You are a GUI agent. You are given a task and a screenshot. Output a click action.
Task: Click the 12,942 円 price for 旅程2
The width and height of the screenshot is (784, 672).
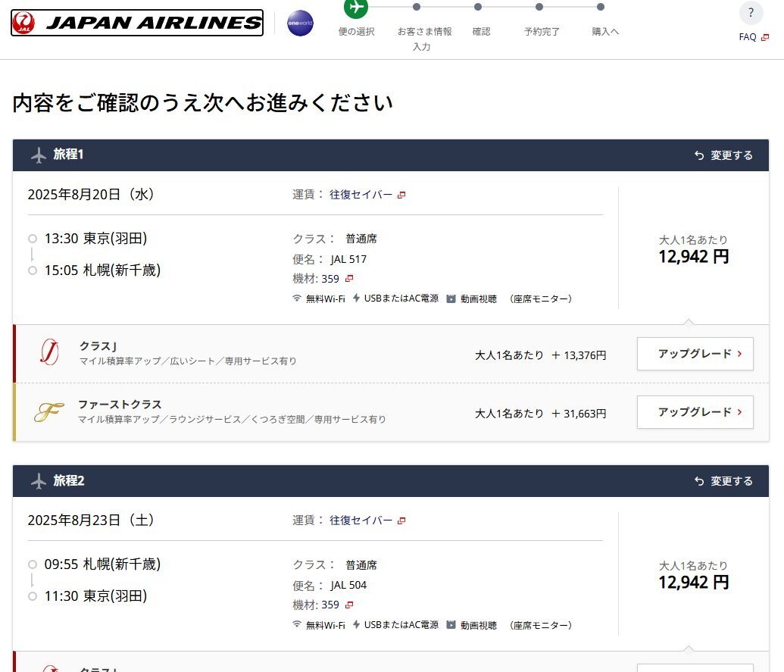tap(694, 582)
